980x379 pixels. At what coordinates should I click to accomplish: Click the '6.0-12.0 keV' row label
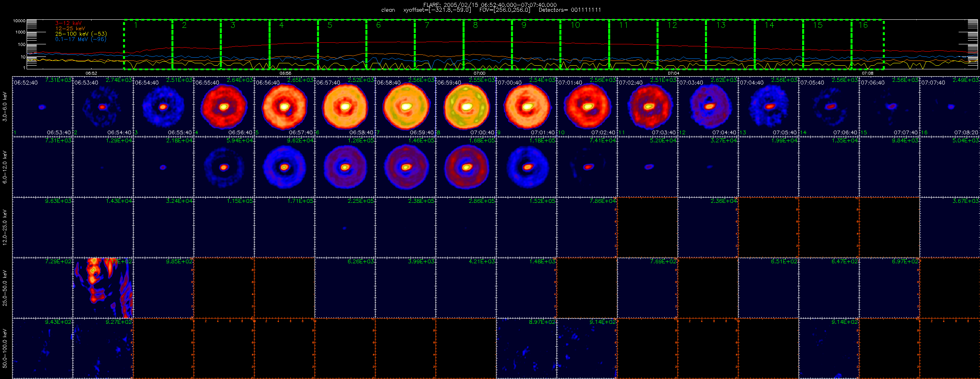click(x=5, y=167)
